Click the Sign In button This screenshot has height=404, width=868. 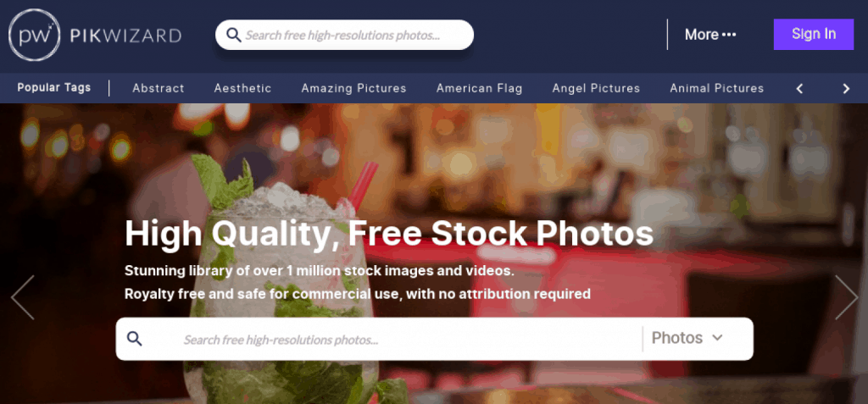(x=814, y=35)
